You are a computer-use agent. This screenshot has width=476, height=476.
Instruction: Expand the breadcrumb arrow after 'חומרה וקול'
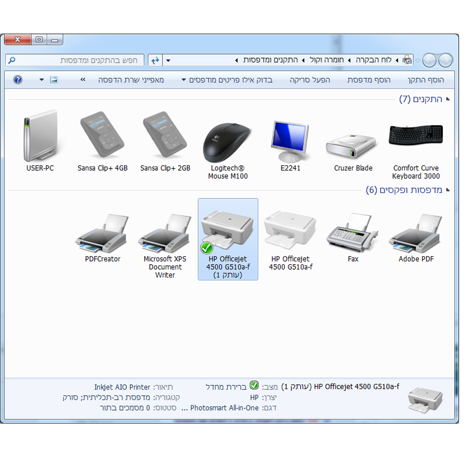[303, 60]
